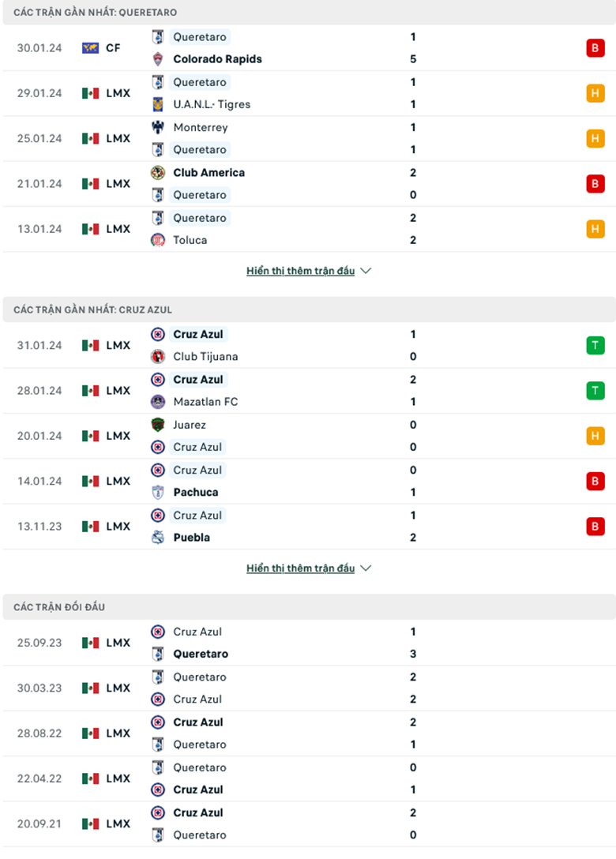Click the Pachuca team crest icon
The width and height of the screenshot is (616, 859).
click(x=158, y=493)
